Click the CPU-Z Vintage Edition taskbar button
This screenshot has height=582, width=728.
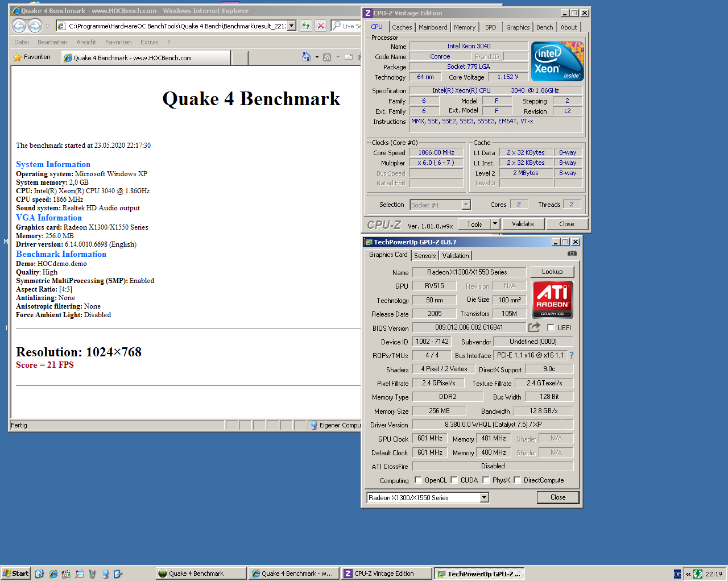[x=386, y=573]
